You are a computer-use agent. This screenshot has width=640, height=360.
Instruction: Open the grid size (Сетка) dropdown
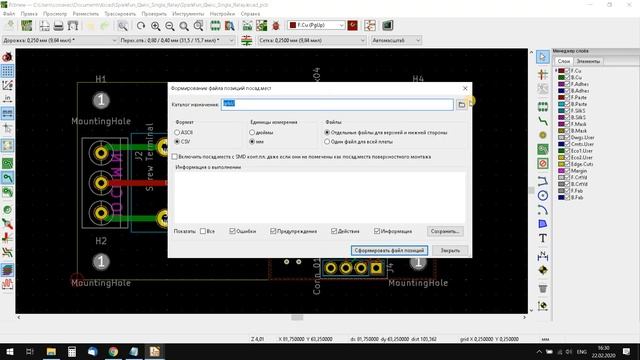click(311, 40)
